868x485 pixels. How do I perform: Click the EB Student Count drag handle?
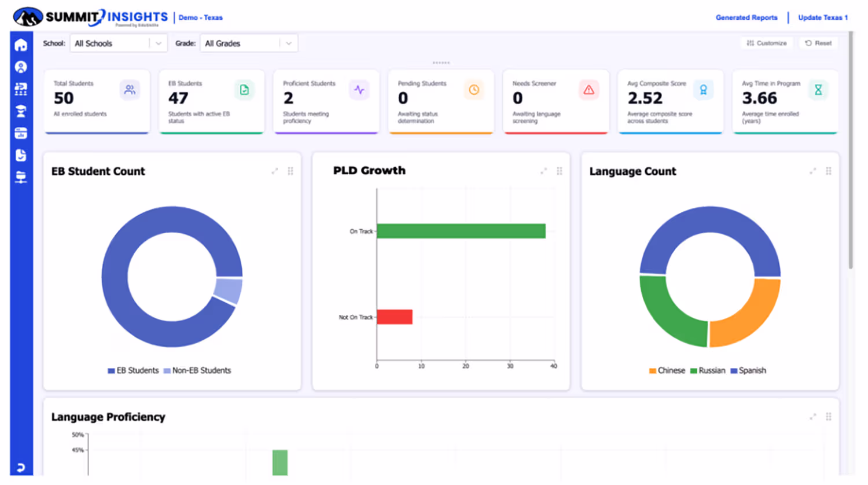[x=290, y=171]
